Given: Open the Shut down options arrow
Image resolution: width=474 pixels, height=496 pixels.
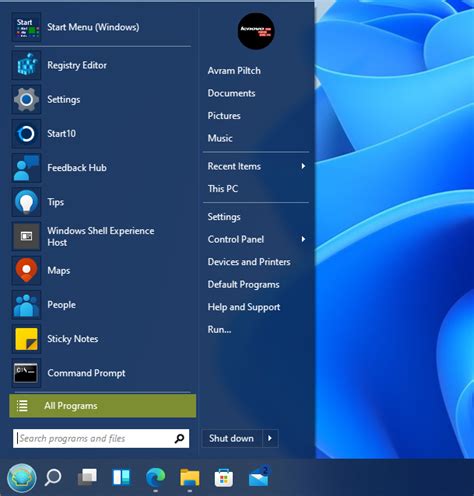Looking at the screenshot, I should (270, 438).
